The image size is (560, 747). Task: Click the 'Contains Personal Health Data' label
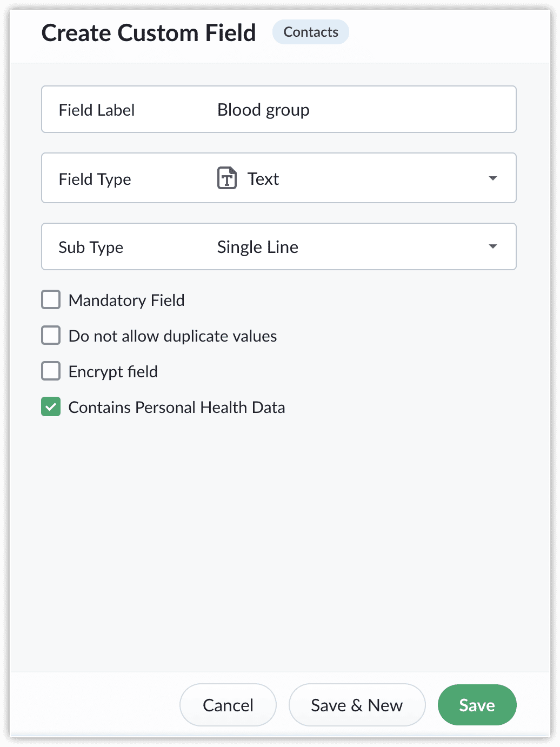[x=177, y=407]
